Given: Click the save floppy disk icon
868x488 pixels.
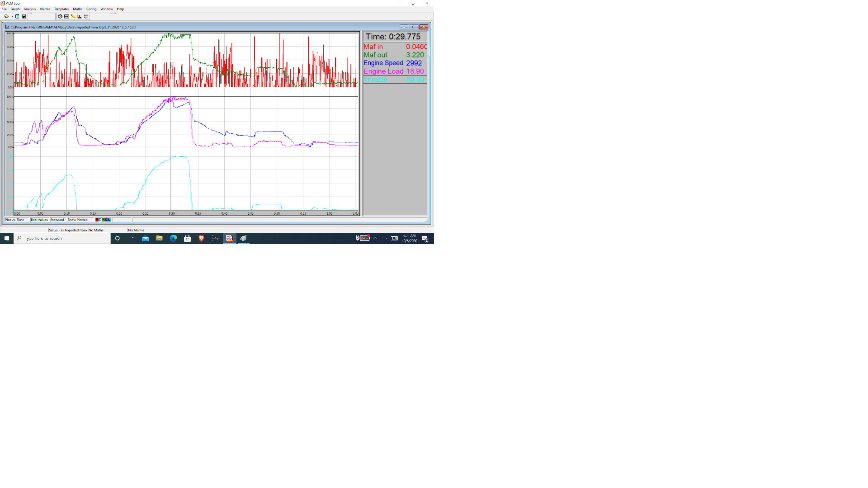Looking at the screenshot, I should click(24, 16).
